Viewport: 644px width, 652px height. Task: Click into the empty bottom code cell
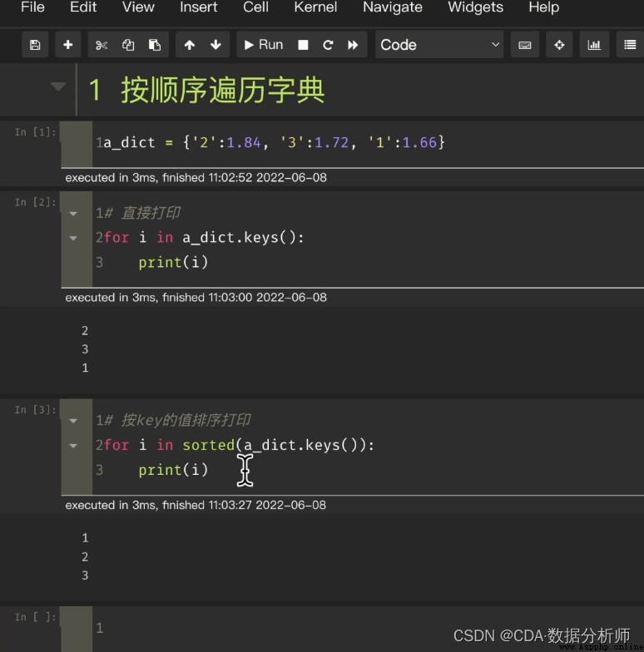pos(368,628)
